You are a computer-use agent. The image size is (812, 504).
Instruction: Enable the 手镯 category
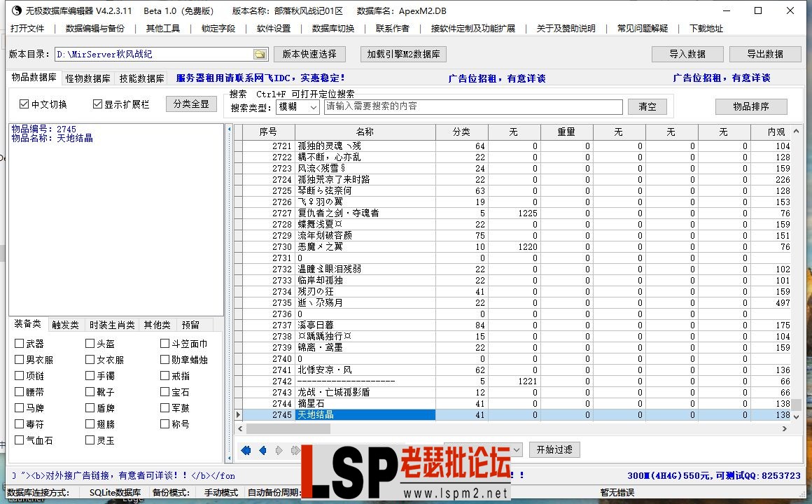point(90,375)
